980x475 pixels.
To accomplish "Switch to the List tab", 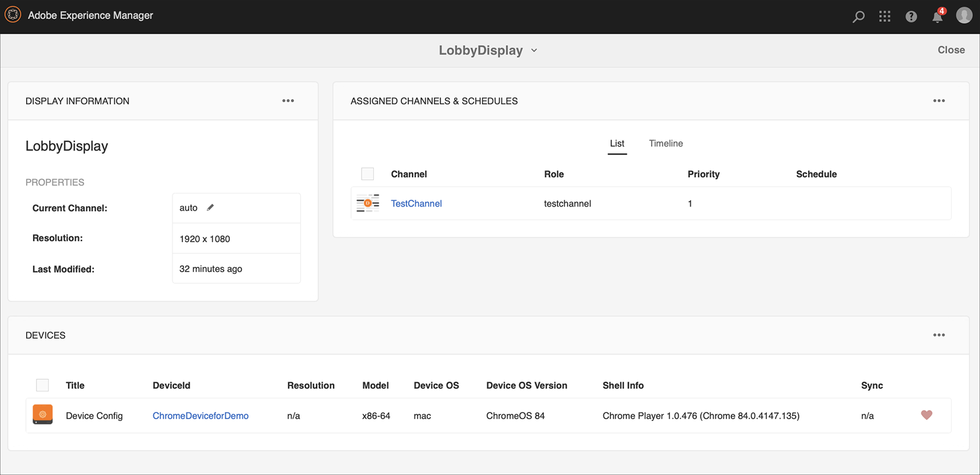I will click(x=617, y=143).
